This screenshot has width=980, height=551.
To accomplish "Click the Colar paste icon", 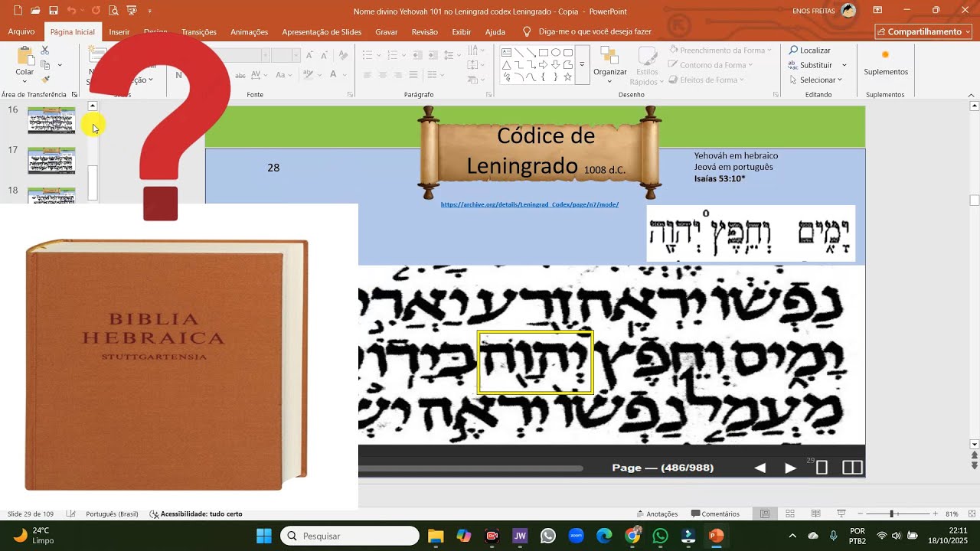I will coord(24,57).
